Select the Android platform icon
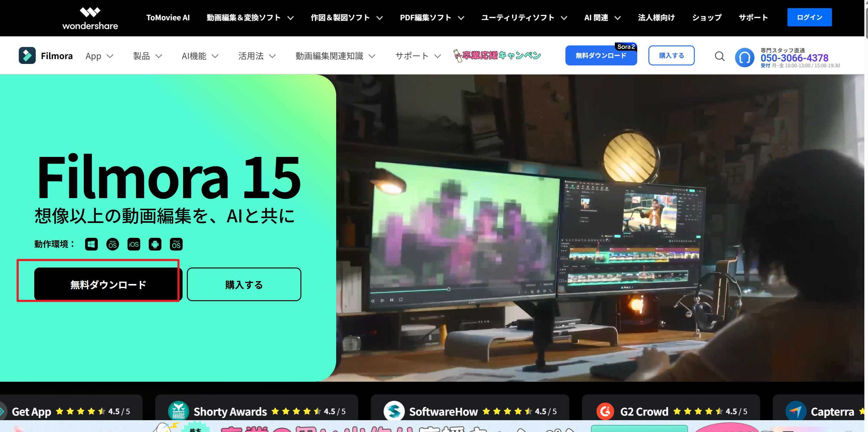 click(x=155, y=244)
